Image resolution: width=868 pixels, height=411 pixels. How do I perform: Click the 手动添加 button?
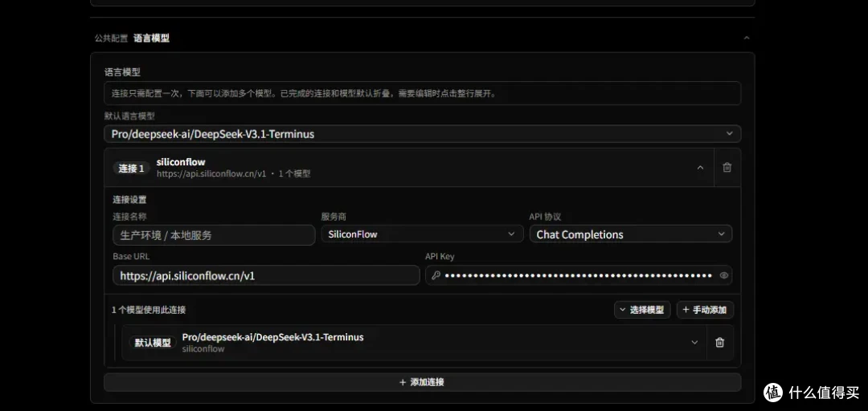pyautogui.click(x=705, y=310)
